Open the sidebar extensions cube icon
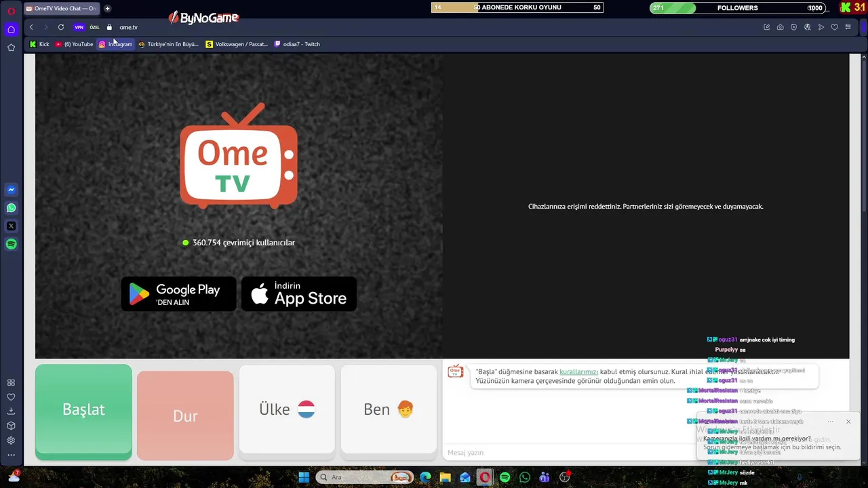 [11, 426]
